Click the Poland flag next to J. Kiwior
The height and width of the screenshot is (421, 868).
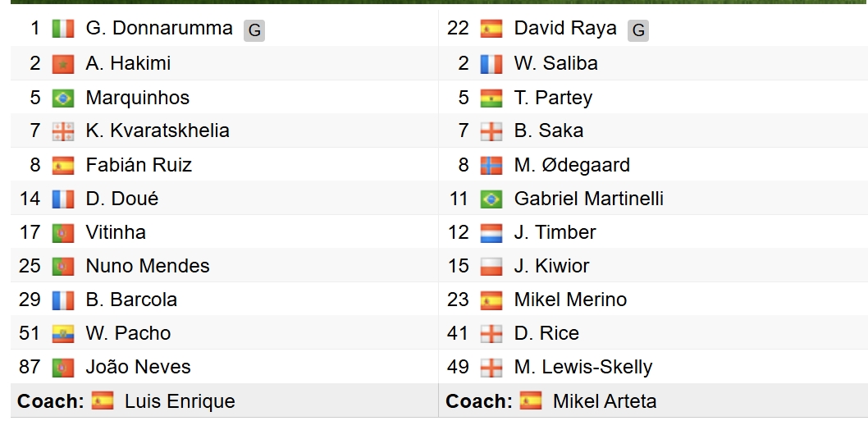click(491, 266)
